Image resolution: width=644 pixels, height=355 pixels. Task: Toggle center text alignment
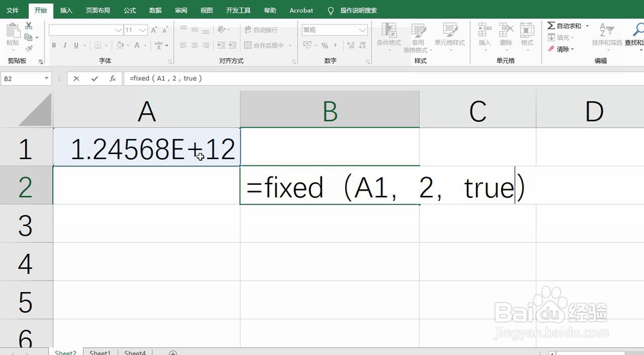pyautogui.click(x=194, y=45)
